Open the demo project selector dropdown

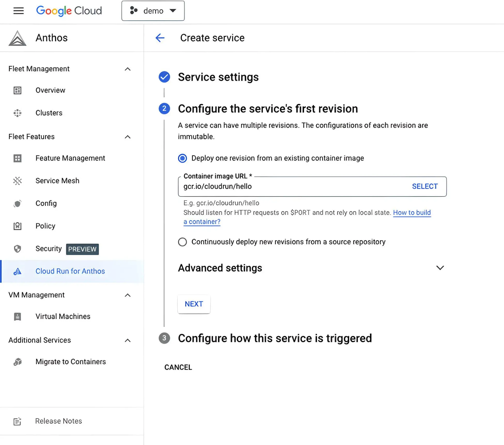[153, 11]
